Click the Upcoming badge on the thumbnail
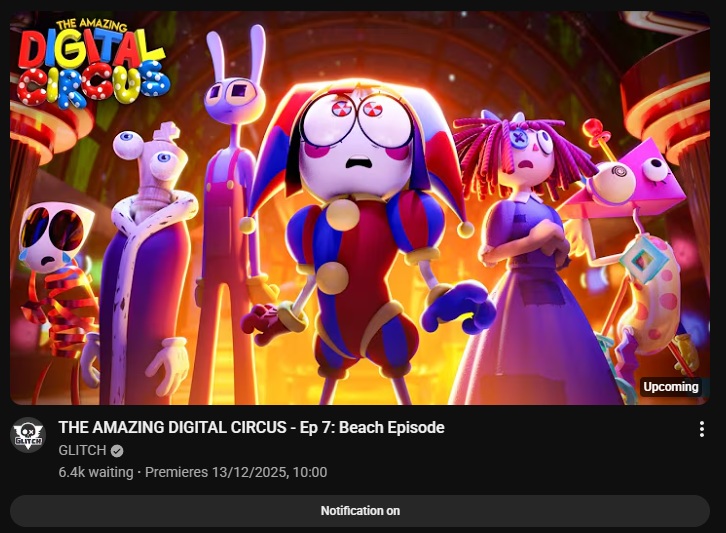This screenshot has width=726, height=533. 670,387
